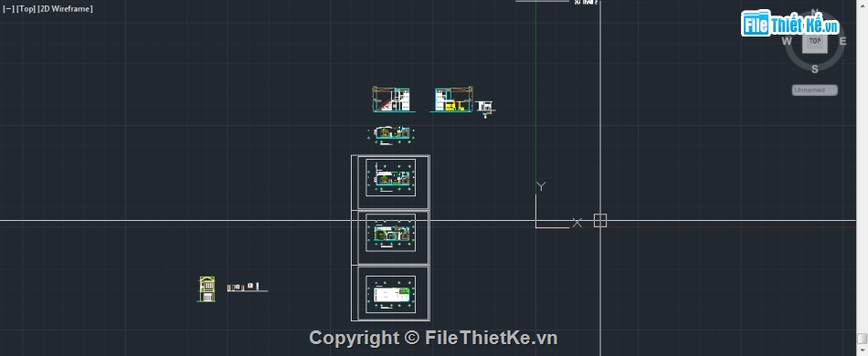Select the section drawing with yellow room fill
This screenshot has width=868, height=356.
(452, 99)
